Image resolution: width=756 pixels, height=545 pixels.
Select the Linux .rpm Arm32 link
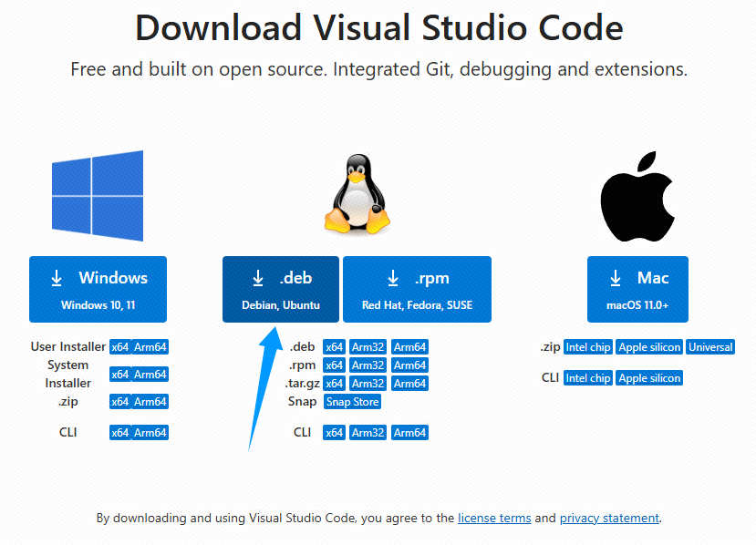368,365
